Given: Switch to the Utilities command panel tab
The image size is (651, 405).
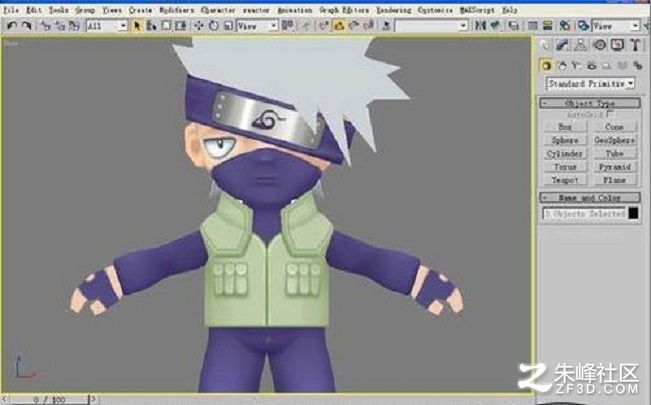Looking at the screenshot, I should point(635,45).
